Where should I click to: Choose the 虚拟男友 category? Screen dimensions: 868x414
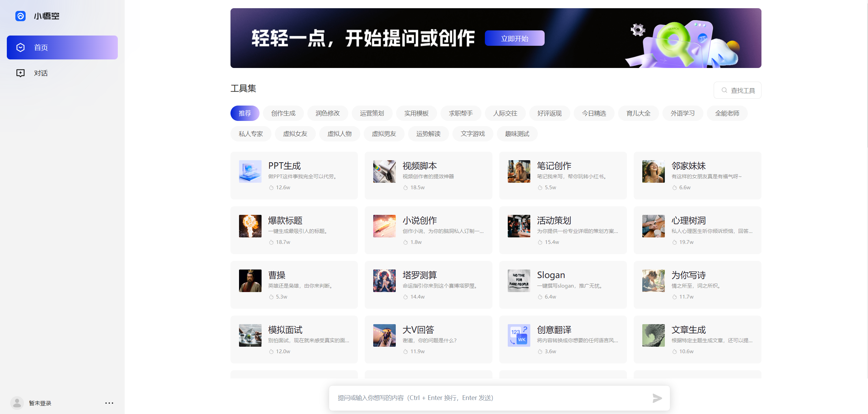tap(384, 134)
